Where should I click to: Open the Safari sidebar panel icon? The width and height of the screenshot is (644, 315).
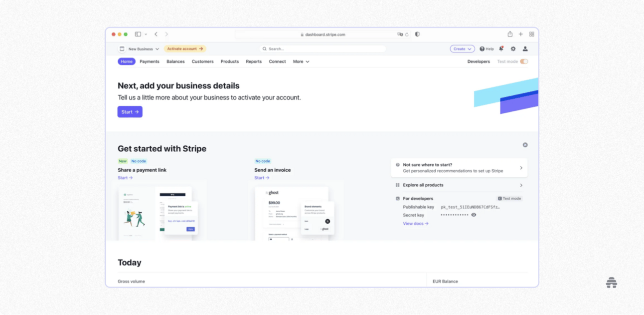point(138,34)
